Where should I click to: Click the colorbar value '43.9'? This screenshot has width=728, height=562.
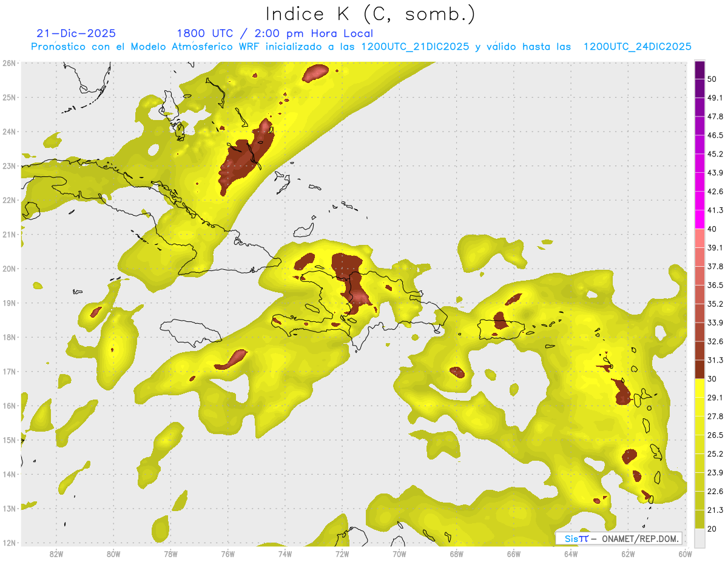715,173
